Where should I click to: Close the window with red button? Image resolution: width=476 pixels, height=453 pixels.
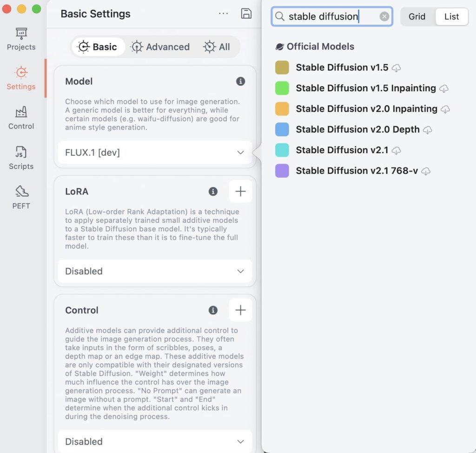[x=7, y=9]
